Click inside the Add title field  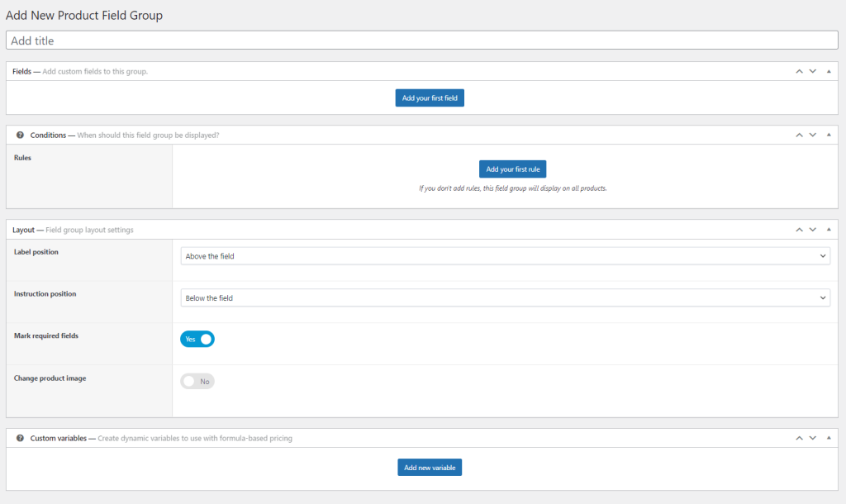[423, 40]
